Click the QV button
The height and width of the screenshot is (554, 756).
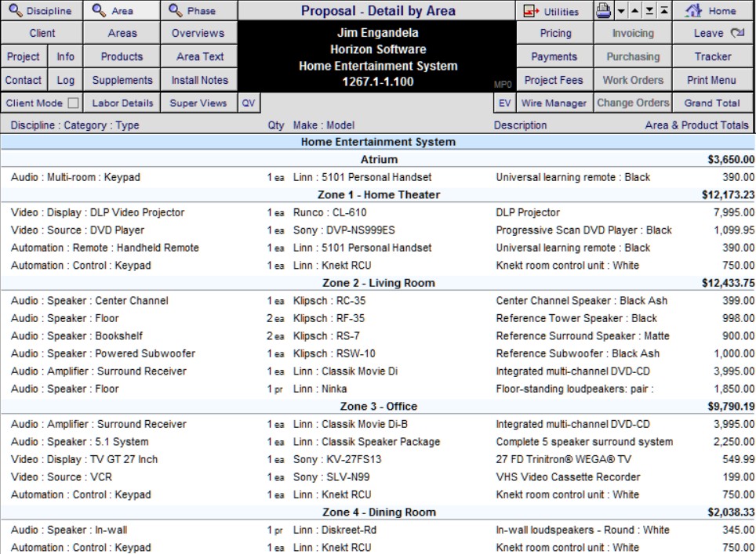(x=249, y=103)
